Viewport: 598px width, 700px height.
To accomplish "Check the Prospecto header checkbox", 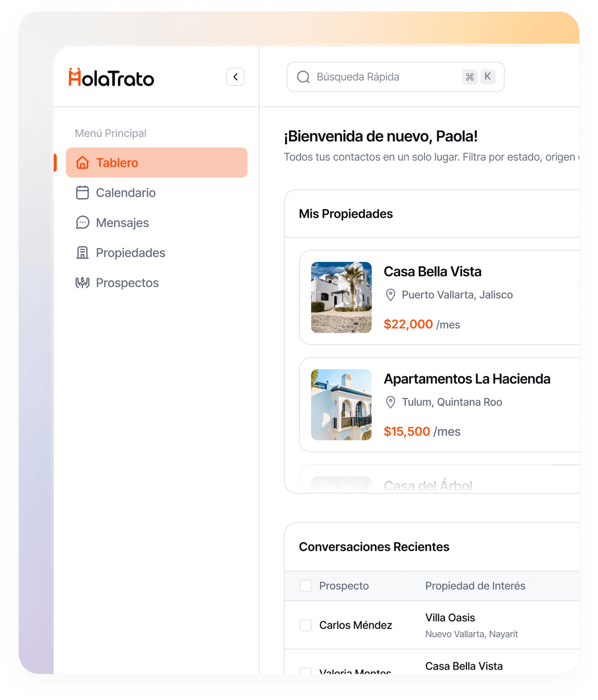I will tap(305, 586).
